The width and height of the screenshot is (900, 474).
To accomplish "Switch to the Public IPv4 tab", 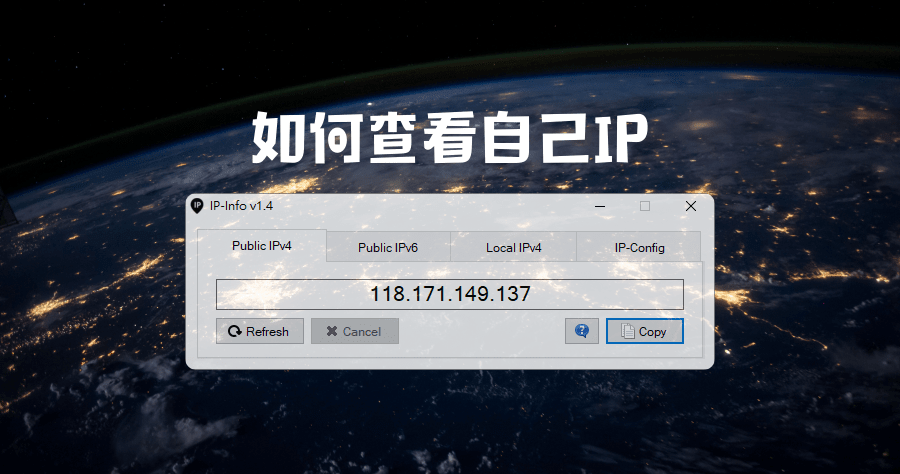I will 262,246.
